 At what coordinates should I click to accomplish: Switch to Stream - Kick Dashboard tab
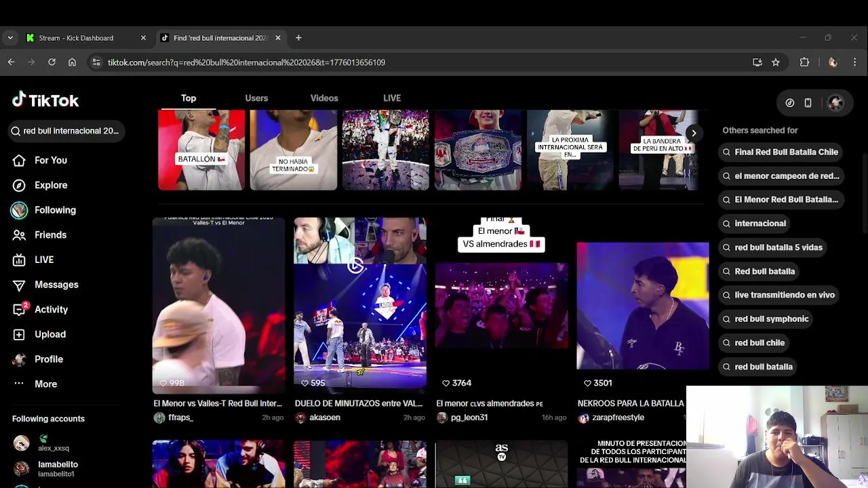(x=86, y=38)
